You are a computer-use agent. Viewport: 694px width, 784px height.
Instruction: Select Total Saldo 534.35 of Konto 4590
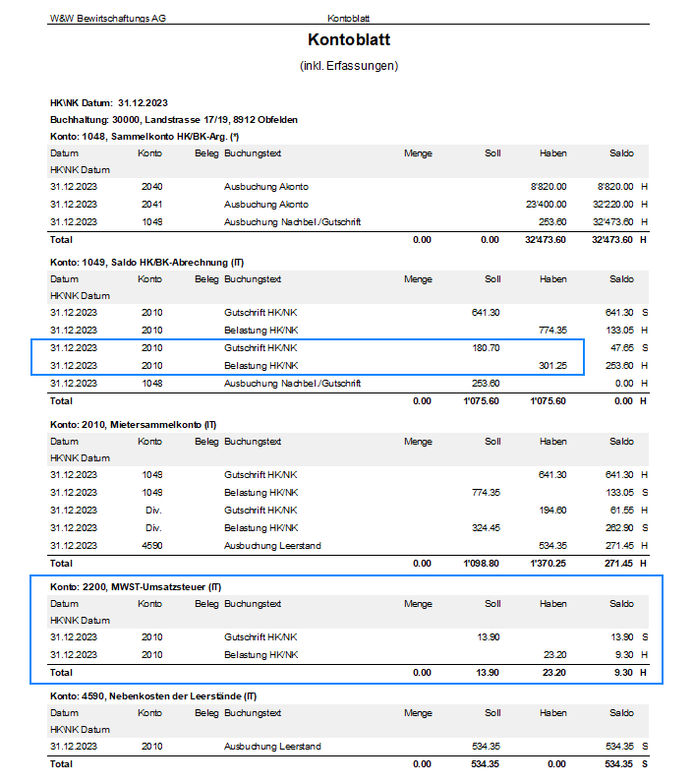618,764
